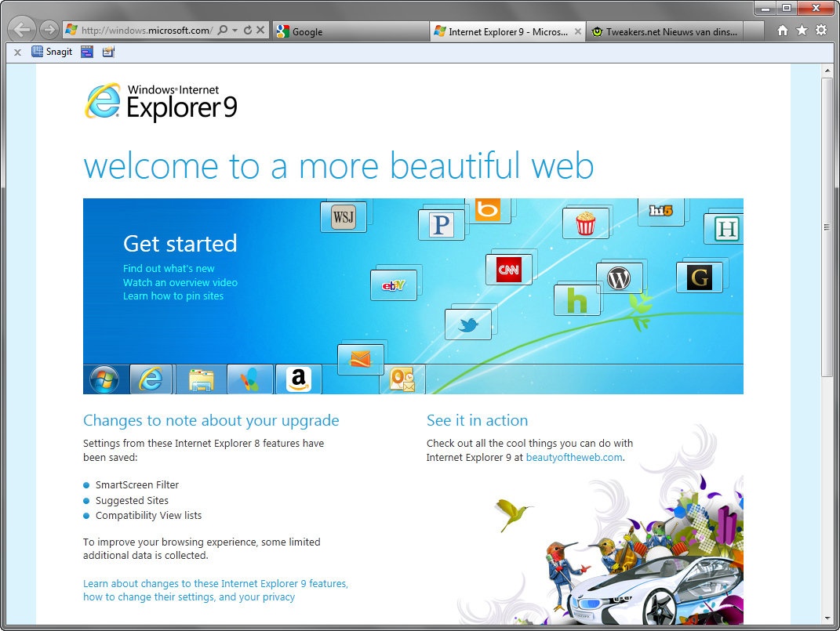Open the Find out what's new link
This screenshot has width=840, height=631.
point(169,268)
